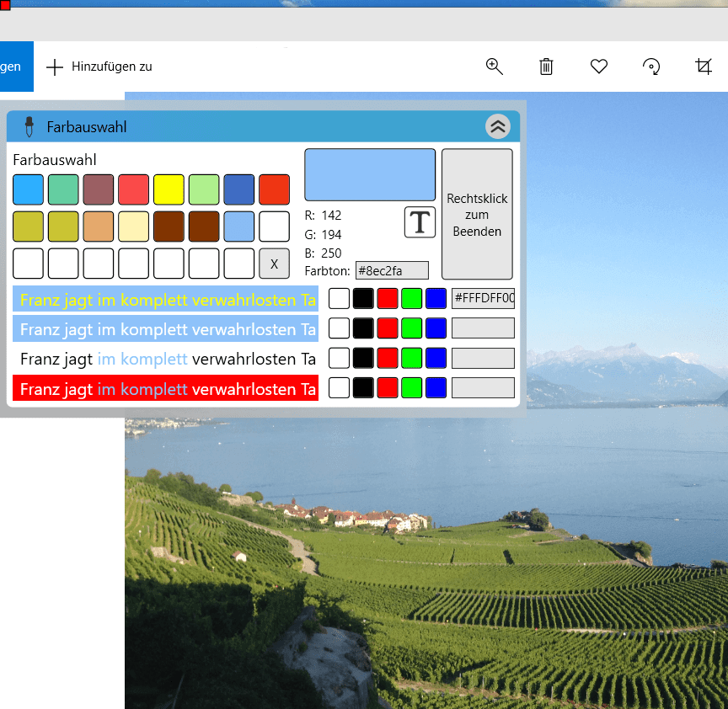
Task: Select the pale cream palette swatch
Action: 134,227
